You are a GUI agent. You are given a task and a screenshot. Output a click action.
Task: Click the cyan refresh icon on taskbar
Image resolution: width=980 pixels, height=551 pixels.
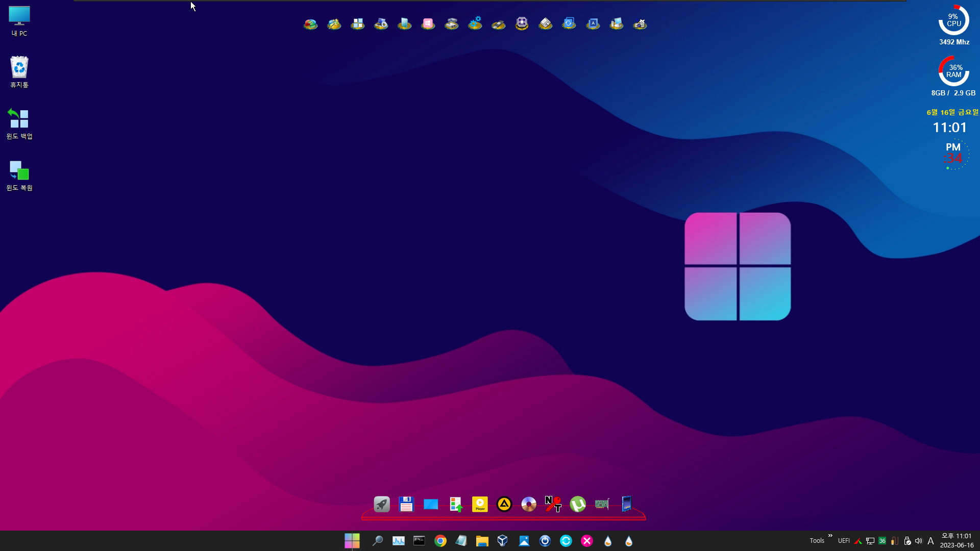[566, 541]
